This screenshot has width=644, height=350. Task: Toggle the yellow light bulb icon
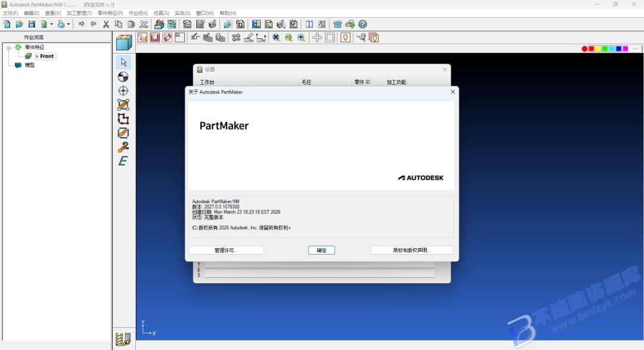tap(345, 38)
